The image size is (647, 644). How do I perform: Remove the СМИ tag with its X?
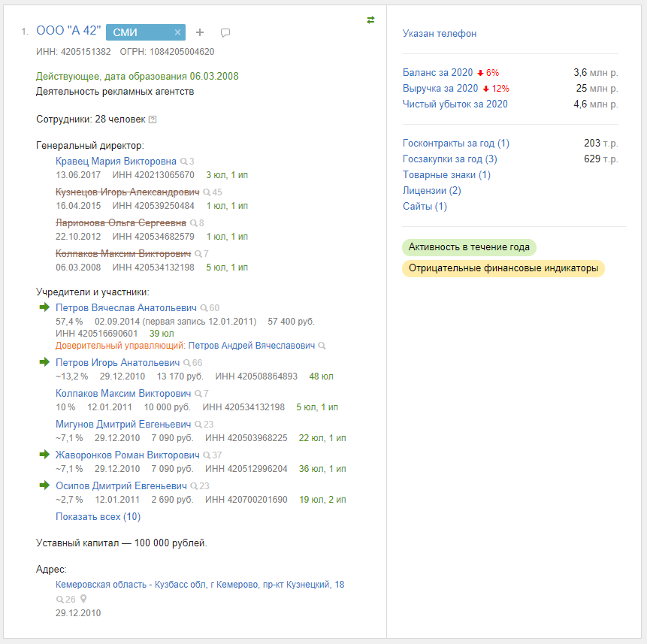click(177, 32)
